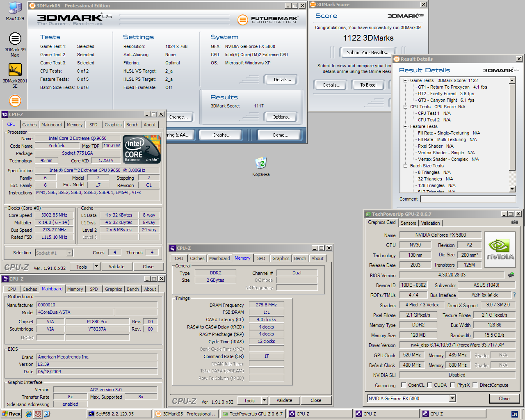Click the GPU-Z title bar icon

click(367, 214)
